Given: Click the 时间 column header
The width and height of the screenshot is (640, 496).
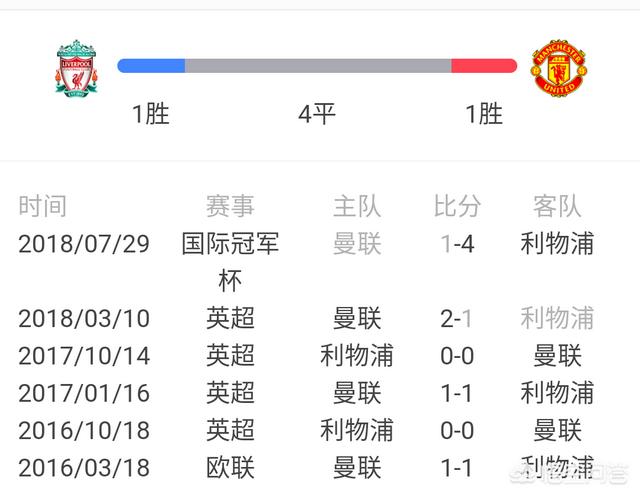Looking at the screenshot, I should (43, 206).
